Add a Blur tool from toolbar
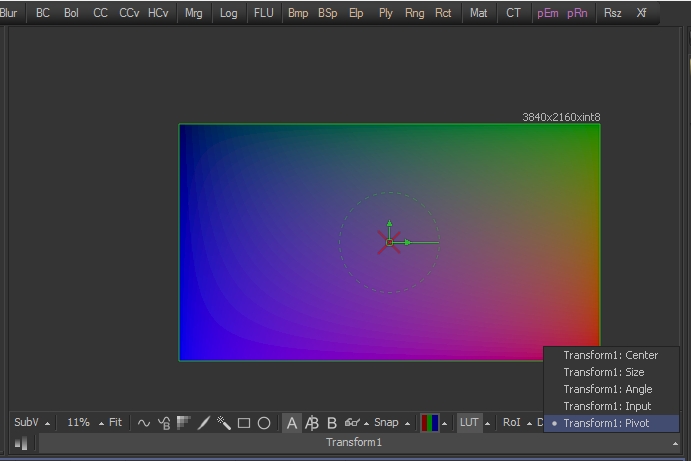 click(8, 13)
